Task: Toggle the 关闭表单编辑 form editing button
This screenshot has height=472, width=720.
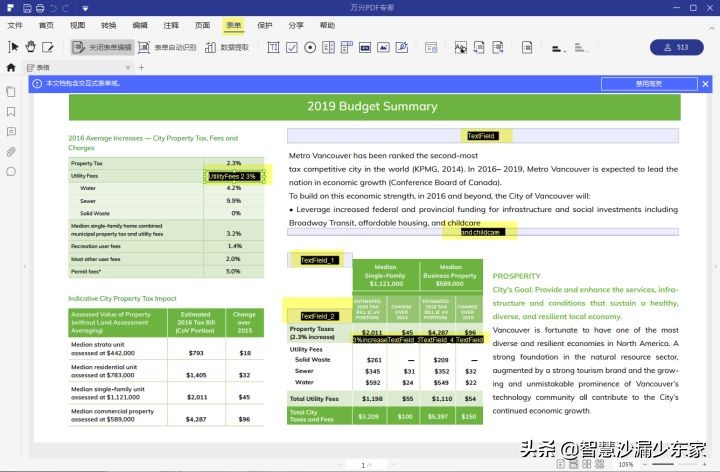Action: (102, 47)
